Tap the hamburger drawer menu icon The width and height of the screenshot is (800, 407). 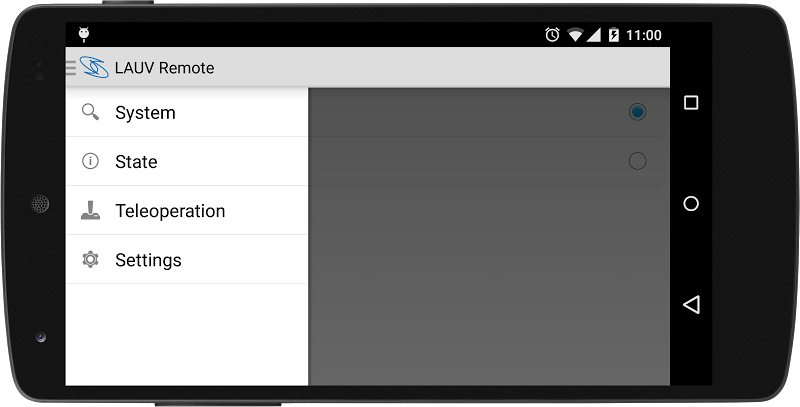(x=71, y=67)
